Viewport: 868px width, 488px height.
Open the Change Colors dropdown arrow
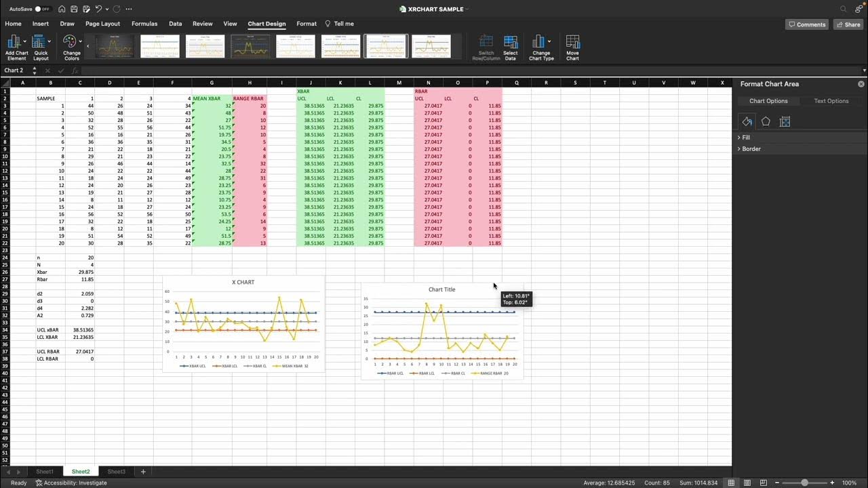point(80,41)
